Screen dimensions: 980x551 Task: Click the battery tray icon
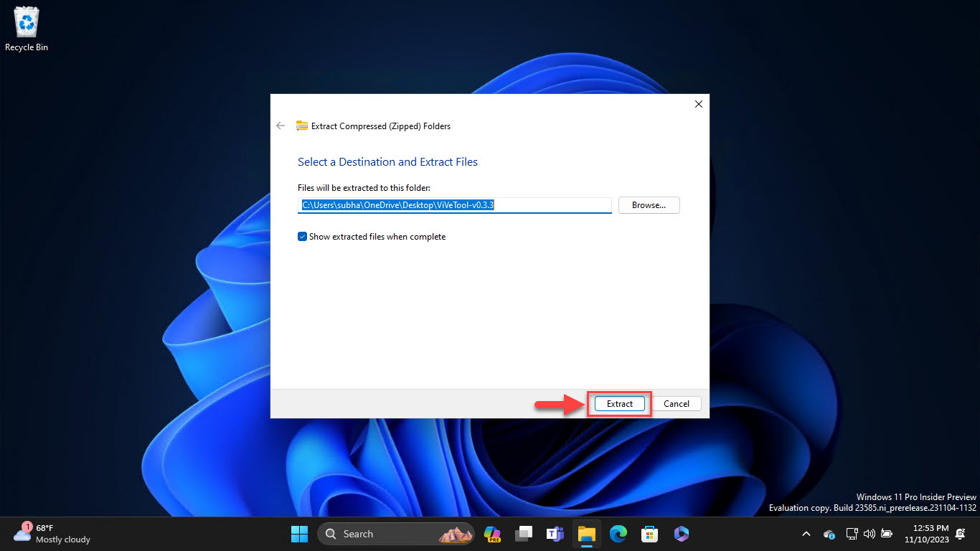[887, 534]
